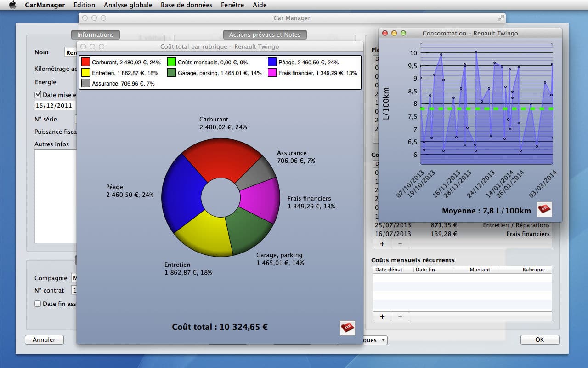The width and height of the screenshot is (588, 368).
Task: Click the red Carburant legend swatch
Action: point(85,62)
